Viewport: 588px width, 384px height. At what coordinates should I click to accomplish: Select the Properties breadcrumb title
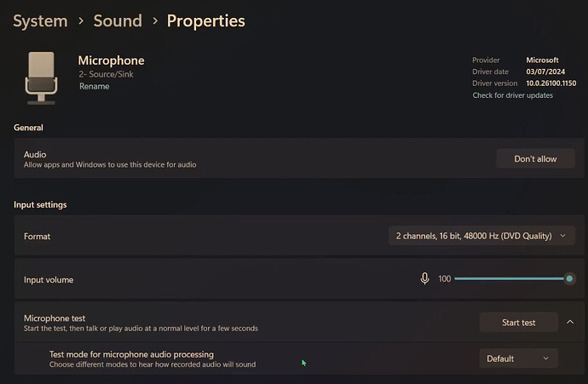coord(205,20)
